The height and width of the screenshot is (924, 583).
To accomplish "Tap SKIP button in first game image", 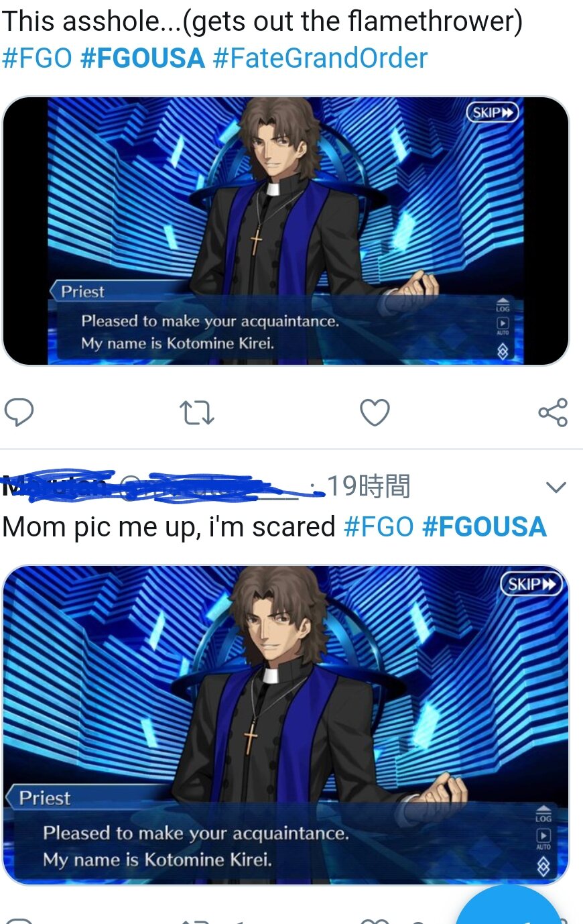I will click(493, 113).
